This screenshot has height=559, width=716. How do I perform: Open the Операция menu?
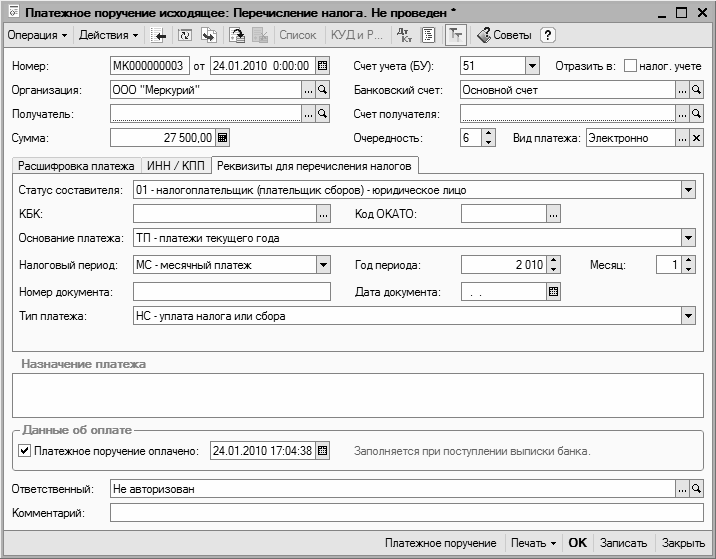(37, 35)
